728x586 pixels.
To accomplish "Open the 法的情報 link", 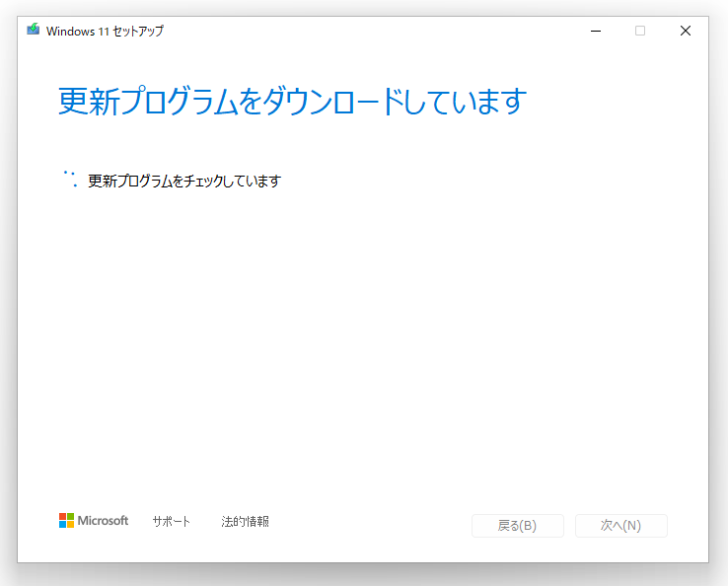I will [246, 522].
